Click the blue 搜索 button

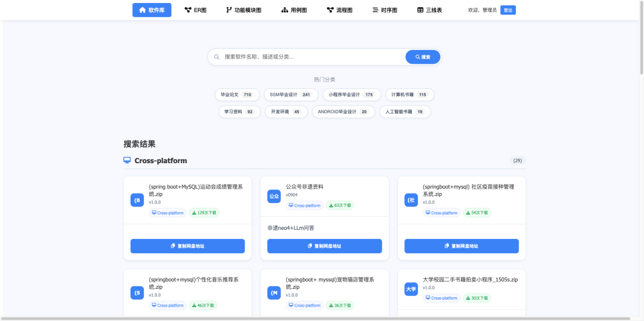point(423,57)
